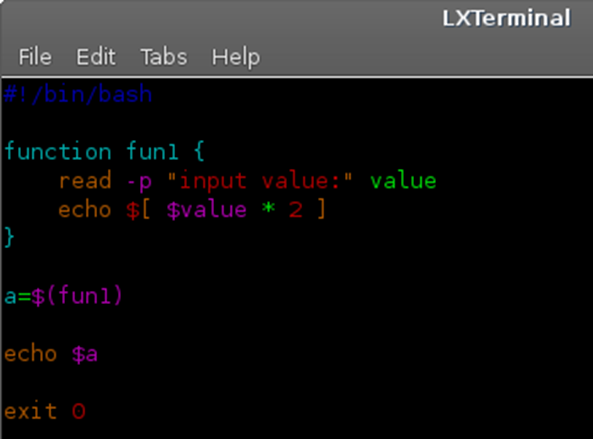Click the green asterisk multiplication operator
This screenshot has height=439, width=593.
tap(269, 208)
